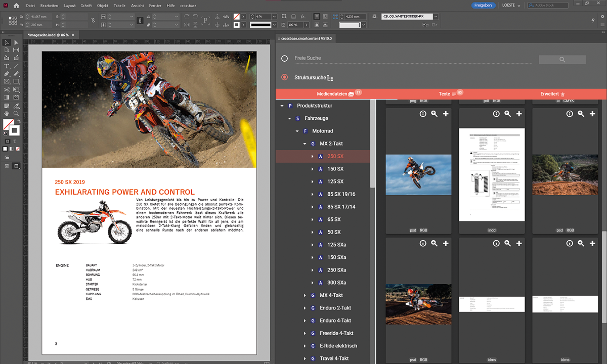This screenshot has height=364, width=607.
Task: Add the jumping motorcycle psd to layout
Action: 446,114
